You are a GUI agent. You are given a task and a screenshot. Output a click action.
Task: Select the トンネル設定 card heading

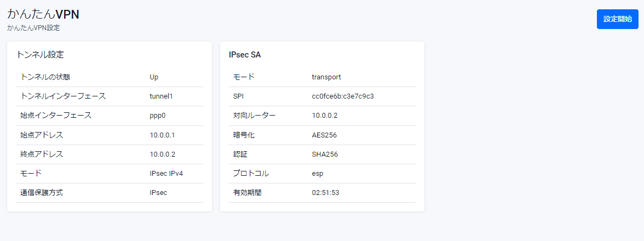click(x=41, y=55)
